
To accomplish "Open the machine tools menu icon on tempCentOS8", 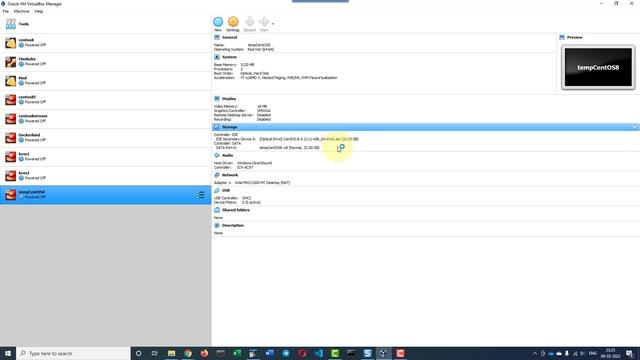I will tap(200, 195).
